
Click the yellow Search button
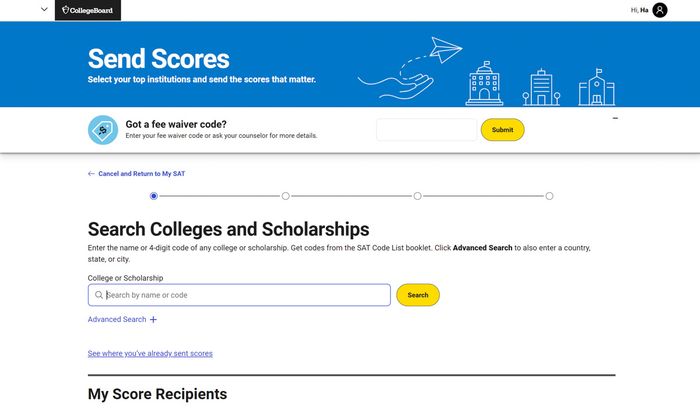pos(418,295)
